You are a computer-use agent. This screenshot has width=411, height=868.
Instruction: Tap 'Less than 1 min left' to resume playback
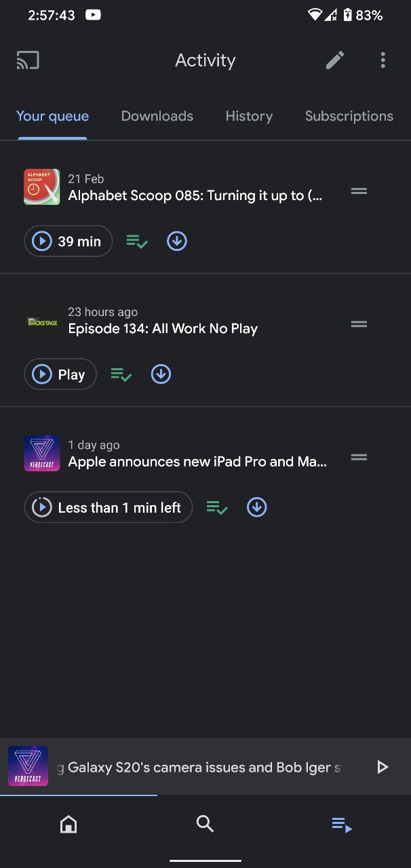pyautogui.click(x=108, y=507)
